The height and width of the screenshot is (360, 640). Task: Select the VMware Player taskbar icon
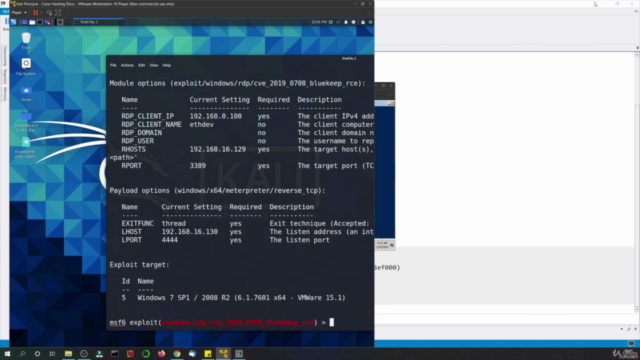[x=223, y=353]
